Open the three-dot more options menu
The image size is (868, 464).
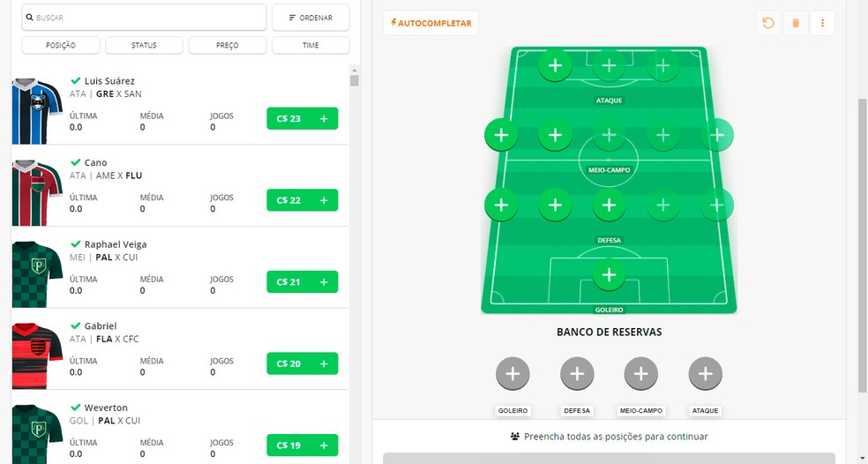click(823, 23)
